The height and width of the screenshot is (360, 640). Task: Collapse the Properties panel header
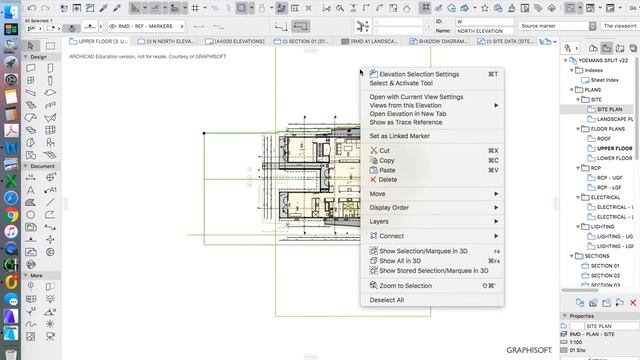565,316
